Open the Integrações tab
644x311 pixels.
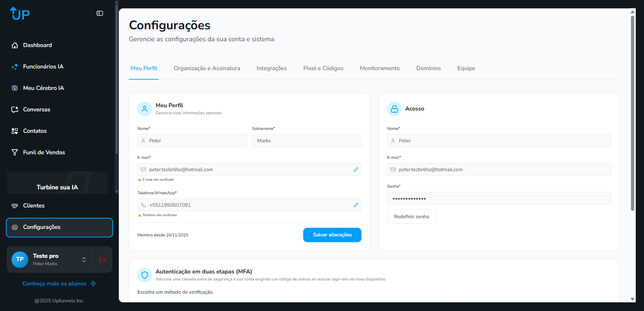(271, 68)
